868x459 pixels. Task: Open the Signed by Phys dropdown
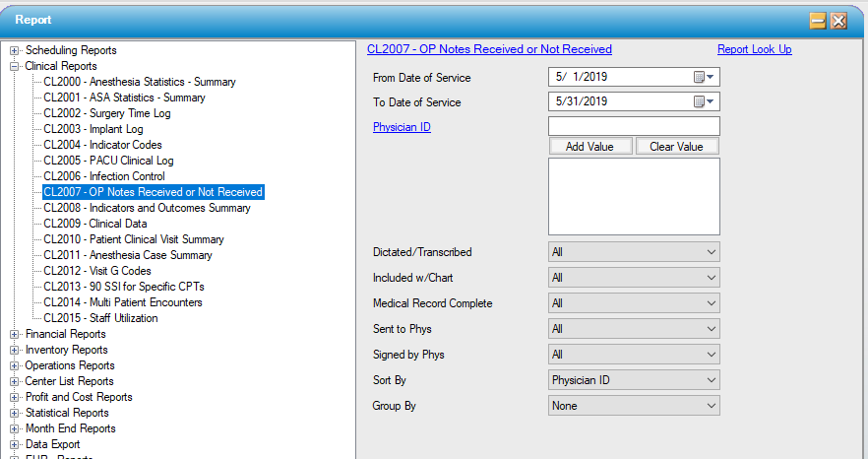pyautogui.click(x=634, y=355)
